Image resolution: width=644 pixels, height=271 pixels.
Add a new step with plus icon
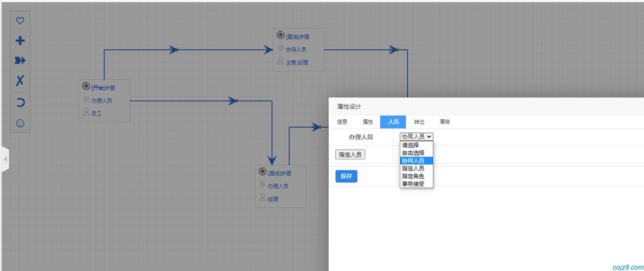[19, 41]
